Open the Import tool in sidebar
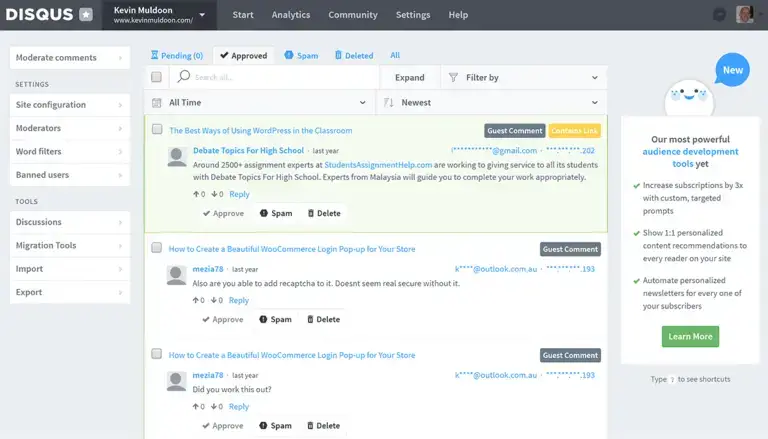768x439 pixels. coord(70,269)
